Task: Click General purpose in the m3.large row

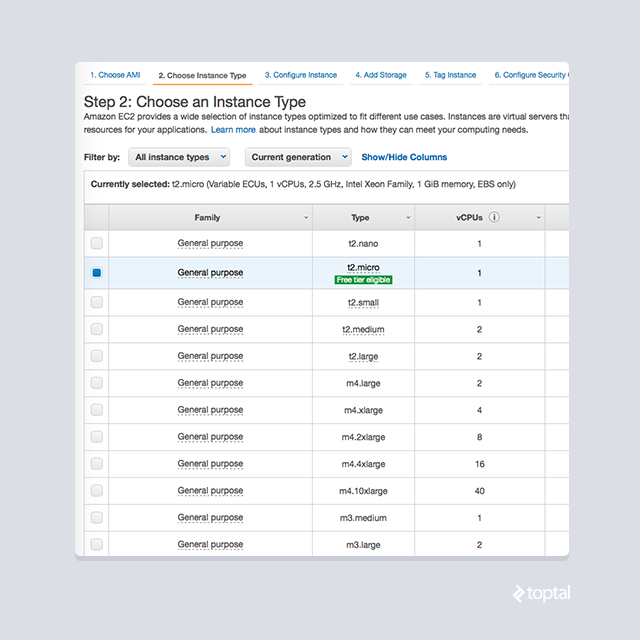Action: click(x=210, y=544)
